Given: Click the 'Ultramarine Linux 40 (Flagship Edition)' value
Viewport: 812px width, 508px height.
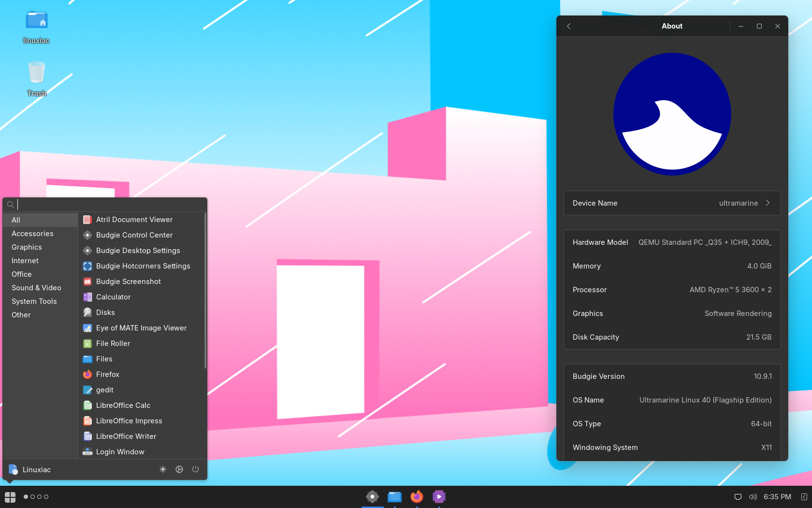Looking at the screenshot, I should click(x=705, y=400).
